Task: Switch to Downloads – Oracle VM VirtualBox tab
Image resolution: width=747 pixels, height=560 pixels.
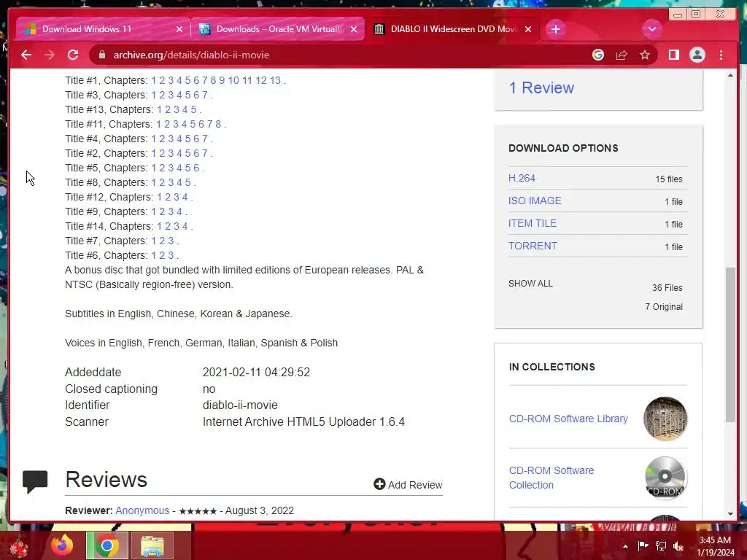Action: [x=279, y=29]
